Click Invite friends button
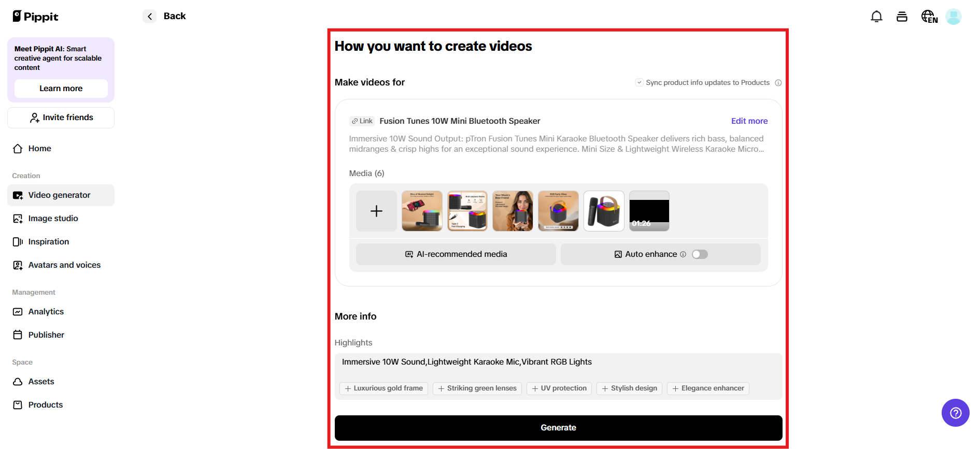 point(61,118)
